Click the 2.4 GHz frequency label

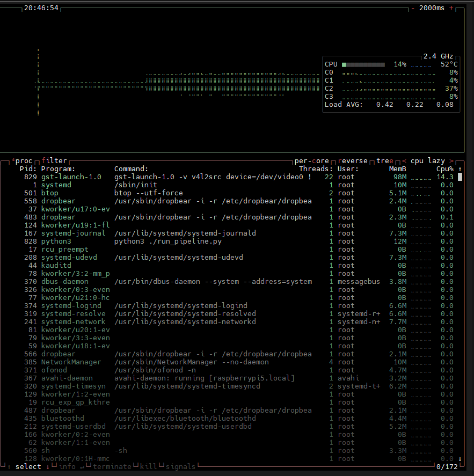(x=438, y=56)
